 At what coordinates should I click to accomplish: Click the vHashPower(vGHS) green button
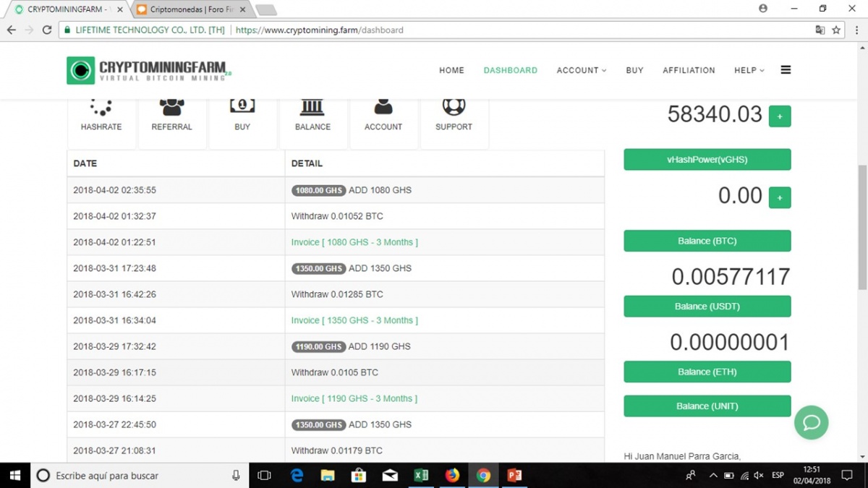(x=707, y=160)
